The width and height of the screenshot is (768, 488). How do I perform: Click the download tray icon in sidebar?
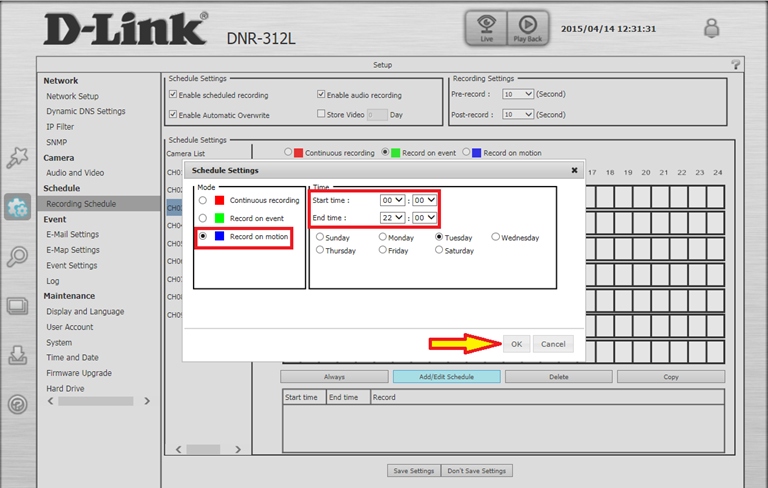18,355
